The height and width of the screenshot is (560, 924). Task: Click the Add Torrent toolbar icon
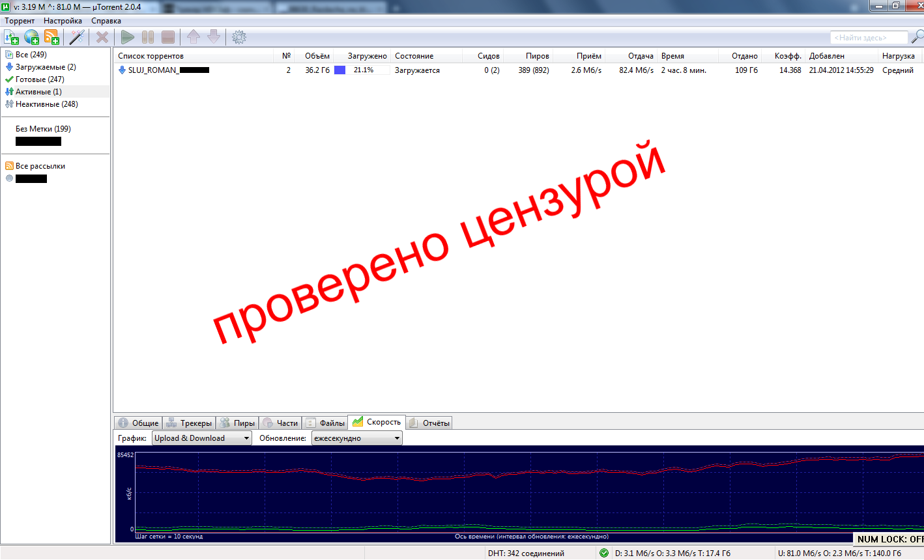(11, 37)
